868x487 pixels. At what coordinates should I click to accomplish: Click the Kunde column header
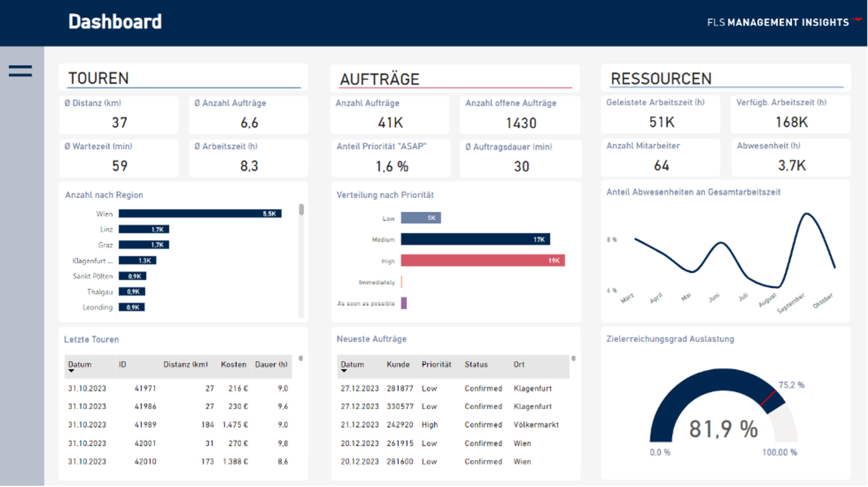pos(398,364)
